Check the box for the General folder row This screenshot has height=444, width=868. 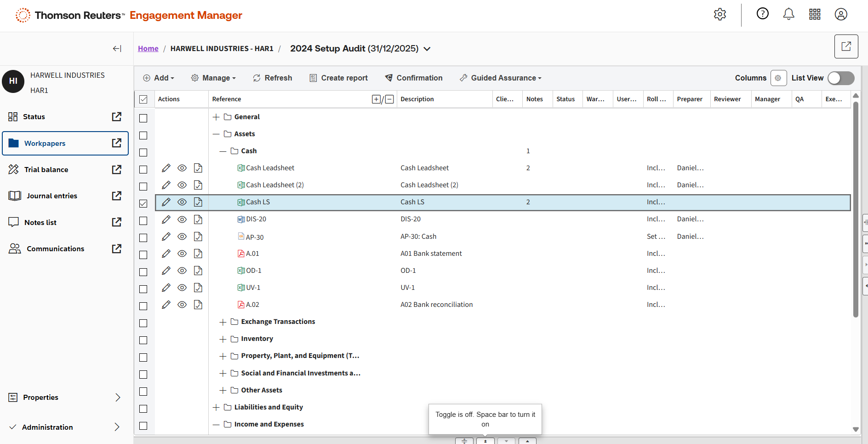click(143, 118)
